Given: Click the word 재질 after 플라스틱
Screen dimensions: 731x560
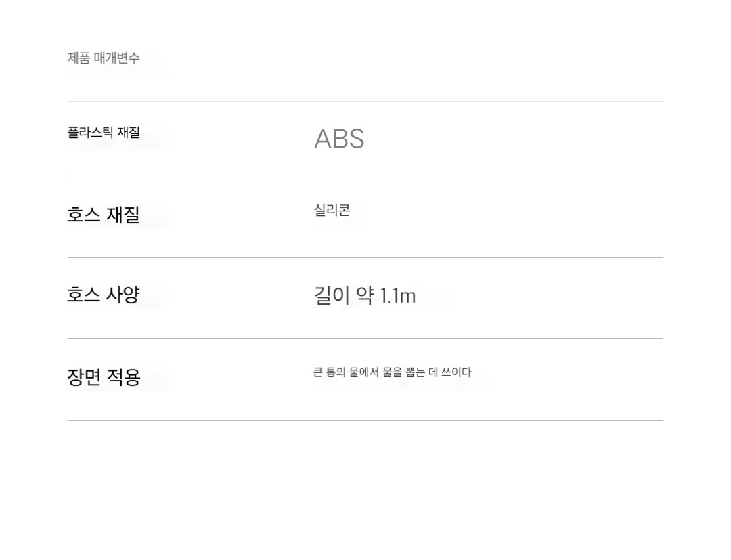Looking at the screenshot, I should pyautogui.click(x=129, y=133).
